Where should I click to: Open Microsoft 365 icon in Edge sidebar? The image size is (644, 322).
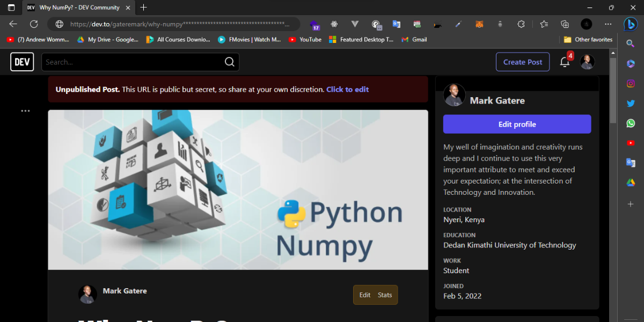pyautogui.click(x=631, y=63)
